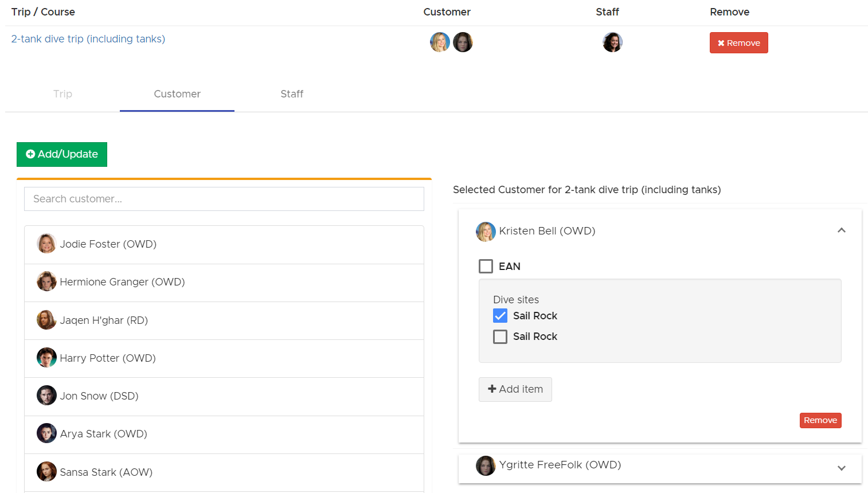Switch to the Trip tab
Viewport: 868px width, 493px height.
(x=62, y=94)
